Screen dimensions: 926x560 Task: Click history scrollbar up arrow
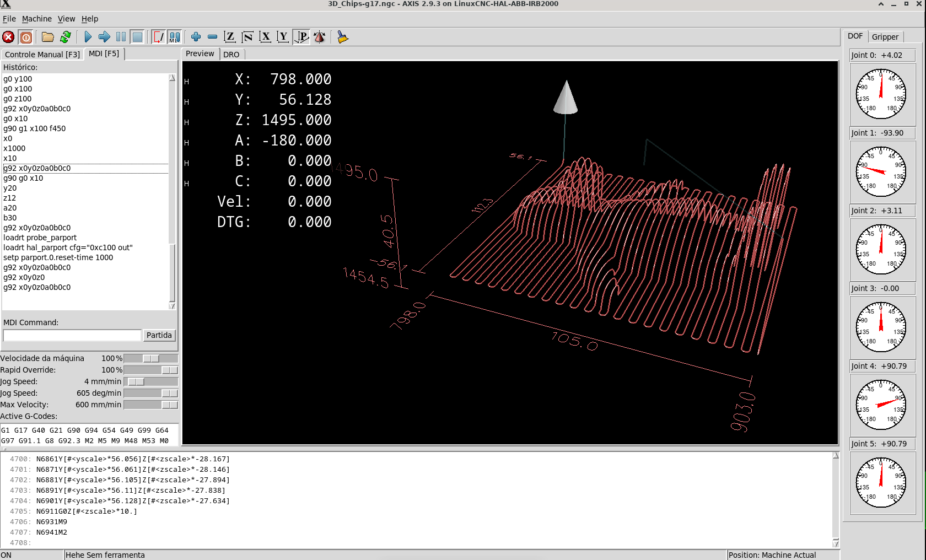click(x=172, y=78)
